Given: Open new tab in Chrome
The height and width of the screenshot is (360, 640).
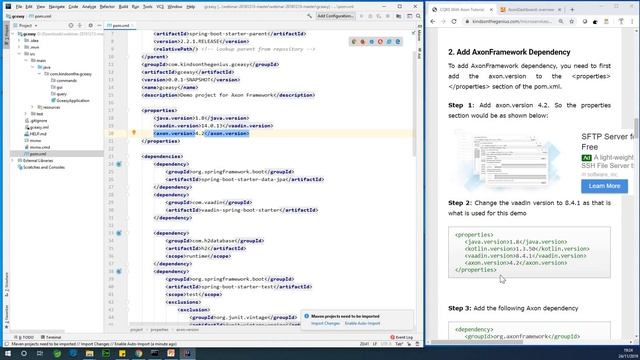Looking at the screenshot, I should click(572, 9).
